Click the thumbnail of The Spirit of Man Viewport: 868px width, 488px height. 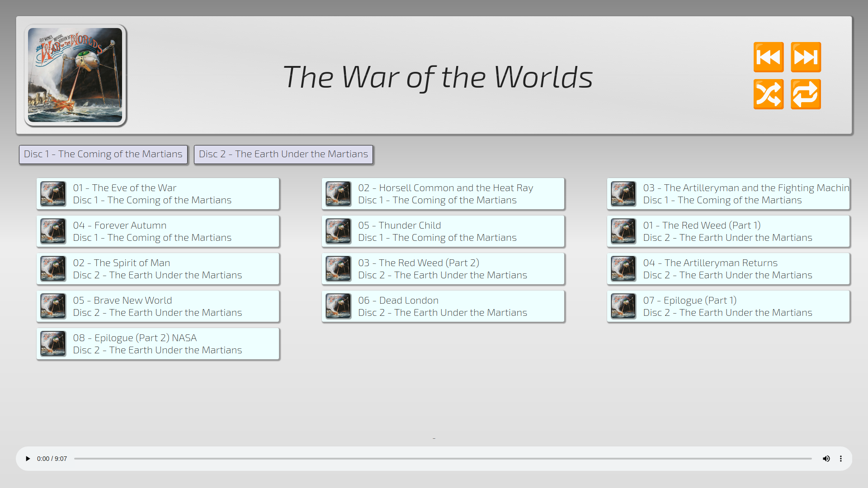(x=53, y=269)
